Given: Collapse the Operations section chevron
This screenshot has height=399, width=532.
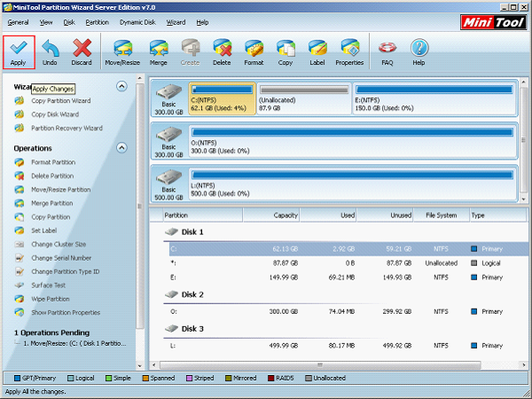Looking at the screenshot, I should (121, 148).
